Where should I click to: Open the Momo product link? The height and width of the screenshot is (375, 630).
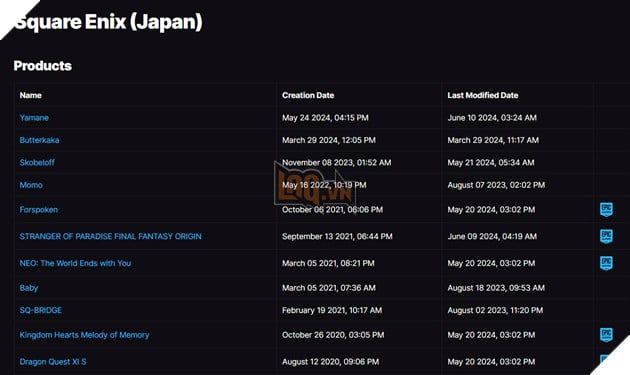(31, 185)
